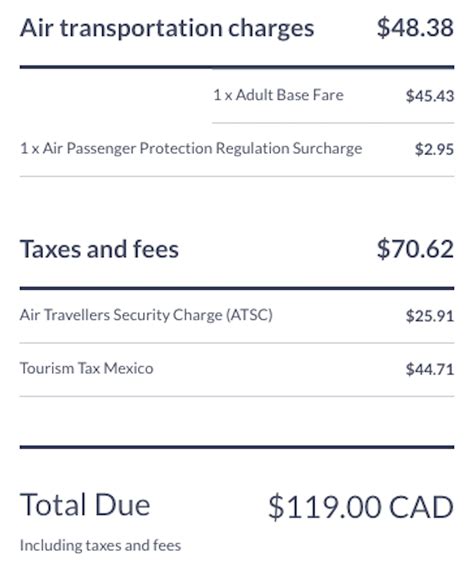Image resolution: width=474 pixels, height=578 pixels.
Task: Click the Including taxes and fees note
Action: coord(100,546)
